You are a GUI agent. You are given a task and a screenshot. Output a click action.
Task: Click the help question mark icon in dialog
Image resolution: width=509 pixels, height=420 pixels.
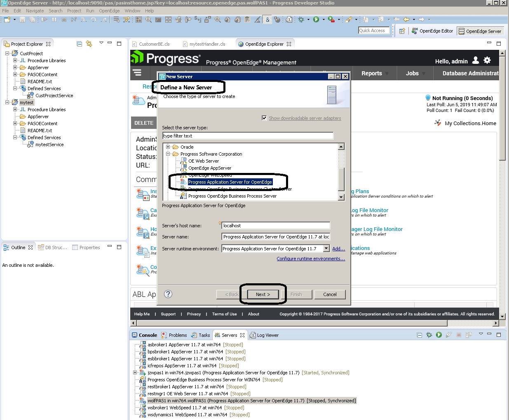[168, 294]
